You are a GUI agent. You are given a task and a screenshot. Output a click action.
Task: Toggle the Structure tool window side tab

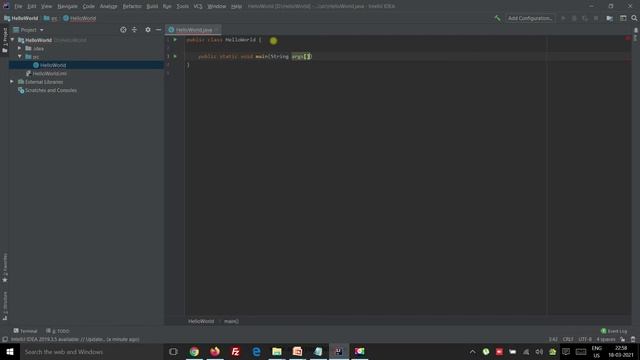click(5, 305)
